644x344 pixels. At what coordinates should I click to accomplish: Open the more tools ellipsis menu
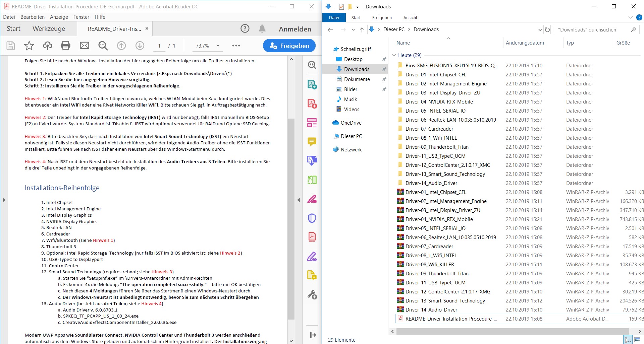236,46
